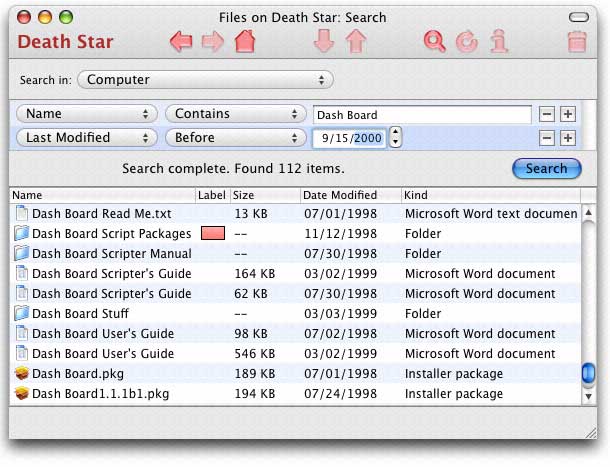Screen dimensions: 610x467
Task: Click the Dash Board Script Packages folder icon
Action: click(x=21, y=233)
